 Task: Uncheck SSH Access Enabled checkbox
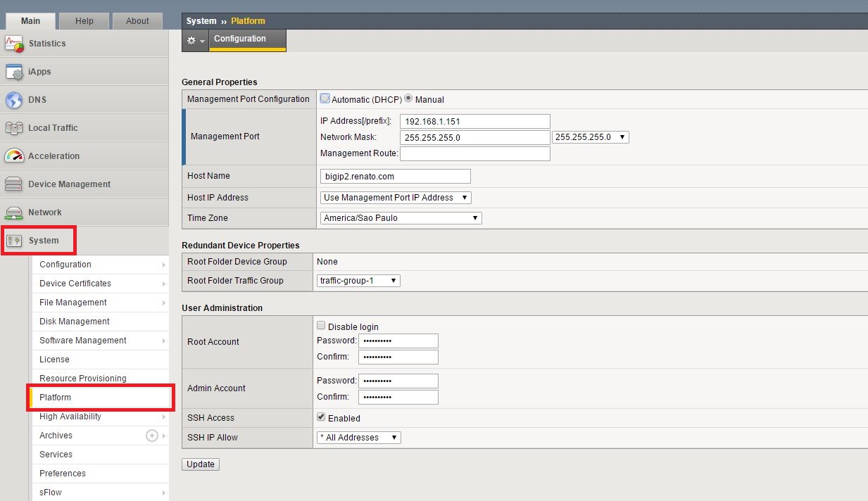321,417
